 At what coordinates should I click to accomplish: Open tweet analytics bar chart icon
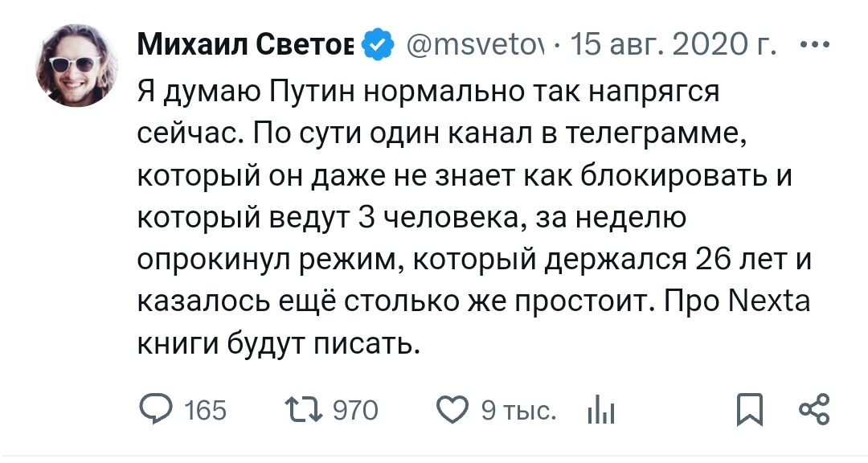click(x=601, y=412)
